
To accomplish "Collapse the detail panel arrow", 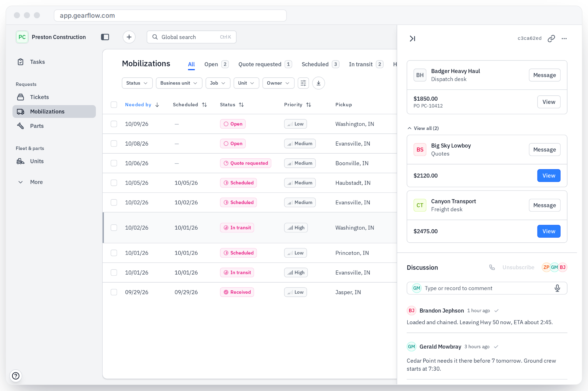I will pos(412,39).
